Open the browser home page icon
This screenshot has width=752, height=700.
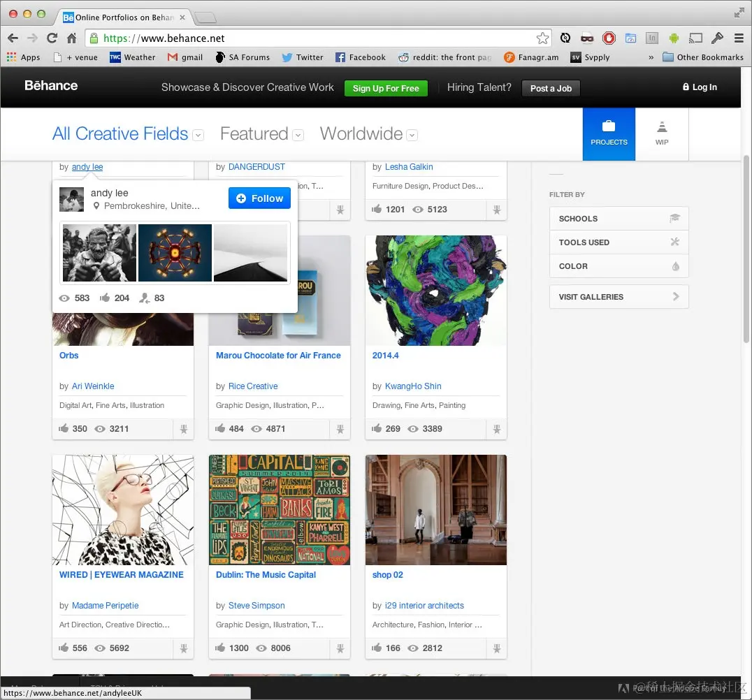(71, 38)
